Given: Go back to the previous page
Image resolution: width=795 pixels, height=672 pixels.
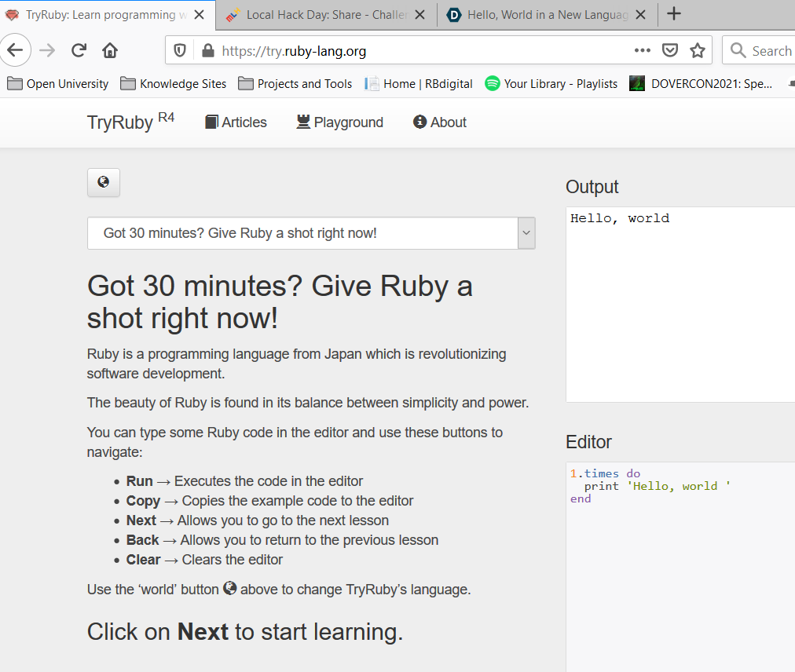Looking at the screenshot, I should coord(15,50).
